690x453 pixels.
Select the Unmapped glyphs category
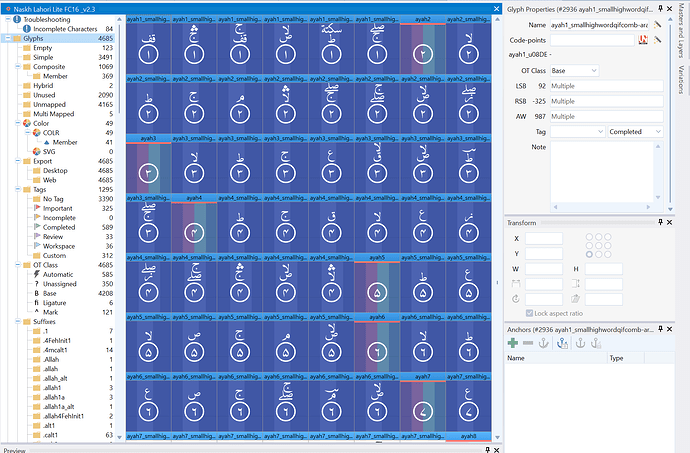pyautogui.click(x=49, y=104)
